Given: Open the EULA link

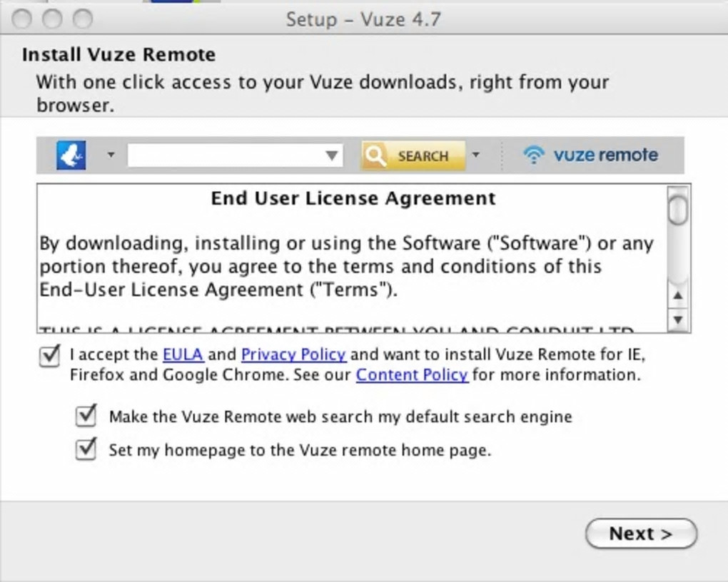Looking at the screenshot, I should (x=183, y=354).
